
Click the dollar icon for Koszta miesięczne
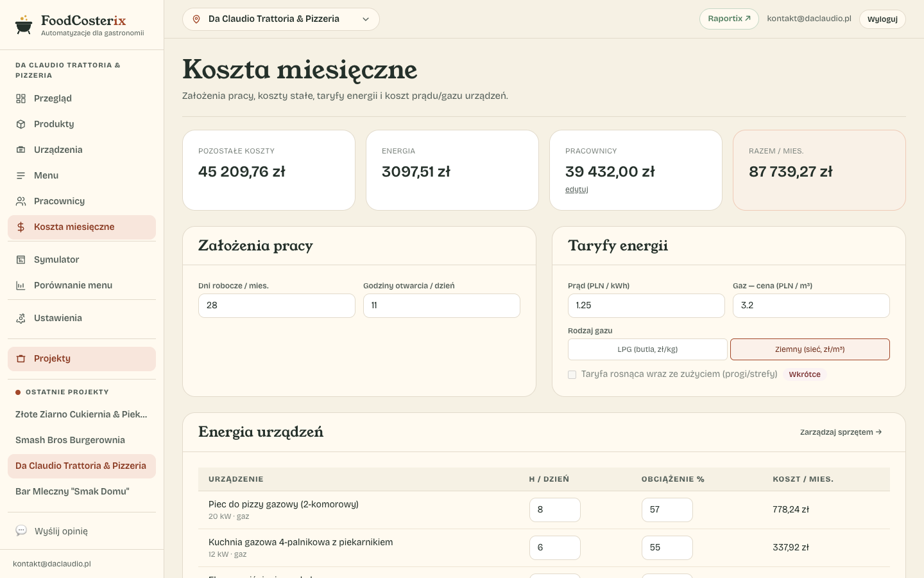point(21,227)
